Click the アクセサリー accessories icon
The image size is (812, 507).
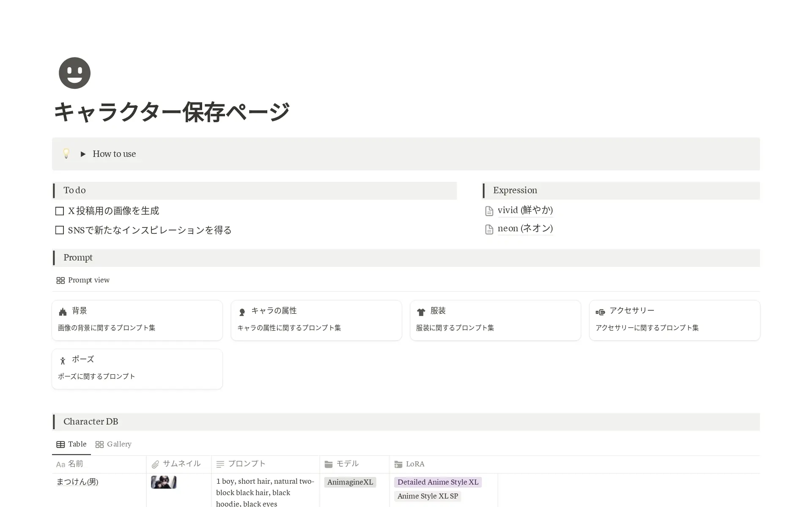(x=601, y=312)
